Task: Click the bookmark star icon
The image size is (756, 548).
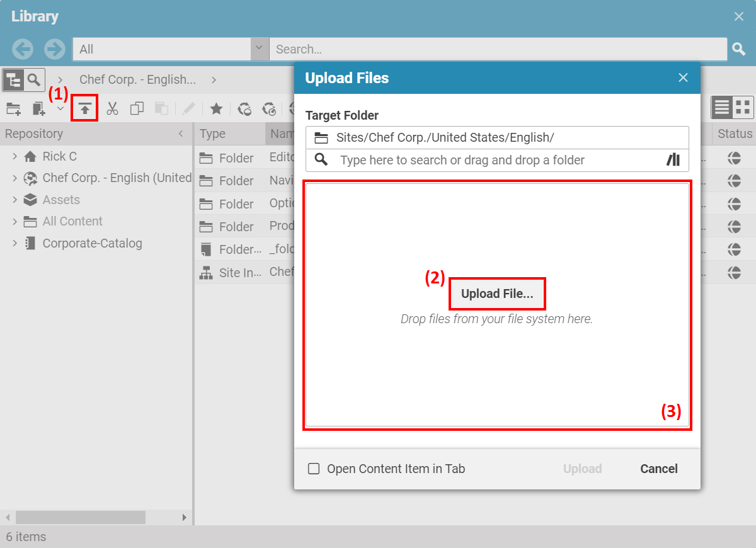Action: click(x=216, y=108)
